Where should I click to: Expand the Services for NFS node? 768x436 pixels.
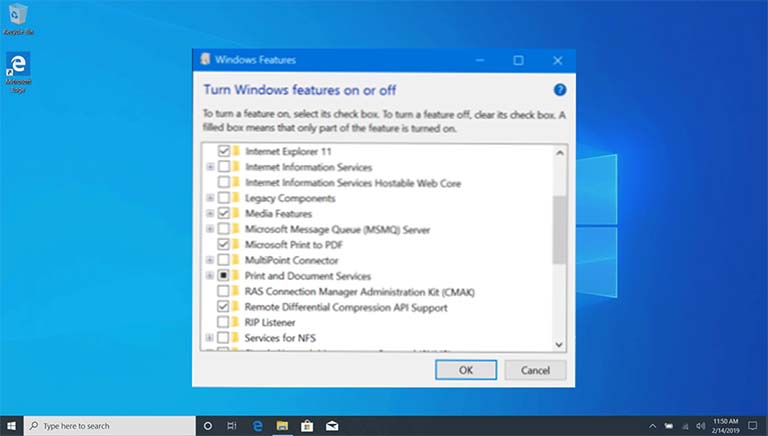[x=210, y=338]
